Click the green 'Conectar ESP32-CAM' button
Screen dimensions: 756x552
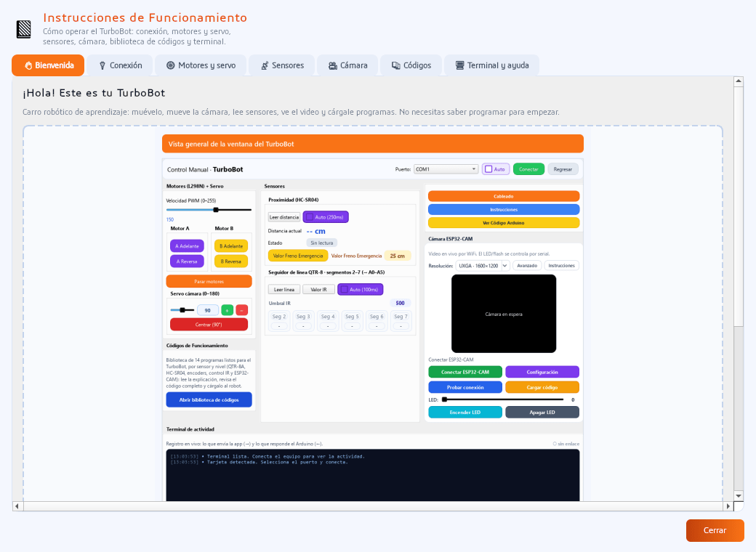(x=465, y=372)
